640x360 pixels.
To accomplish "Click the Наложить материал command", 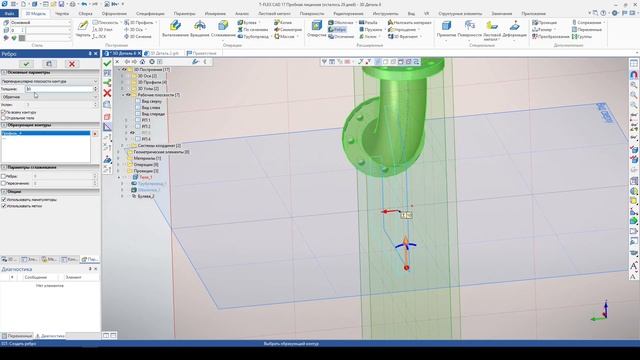I will [409, 23].
